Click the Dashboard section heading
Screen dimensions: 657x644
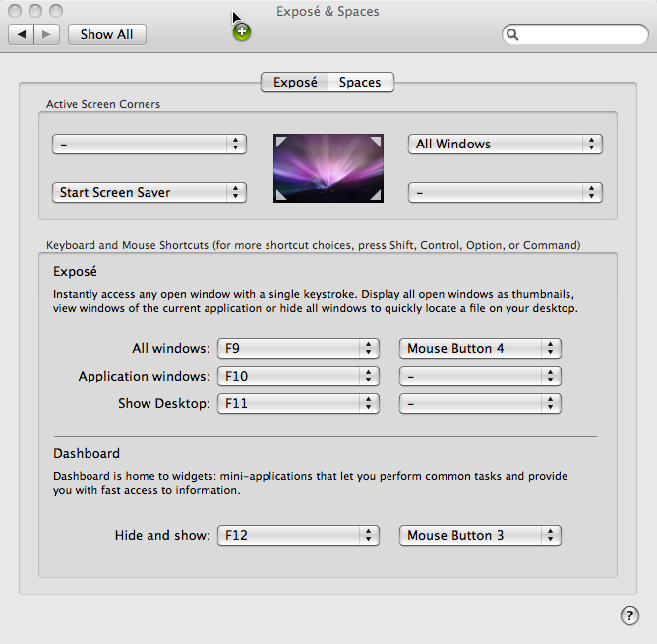(87, 454)
